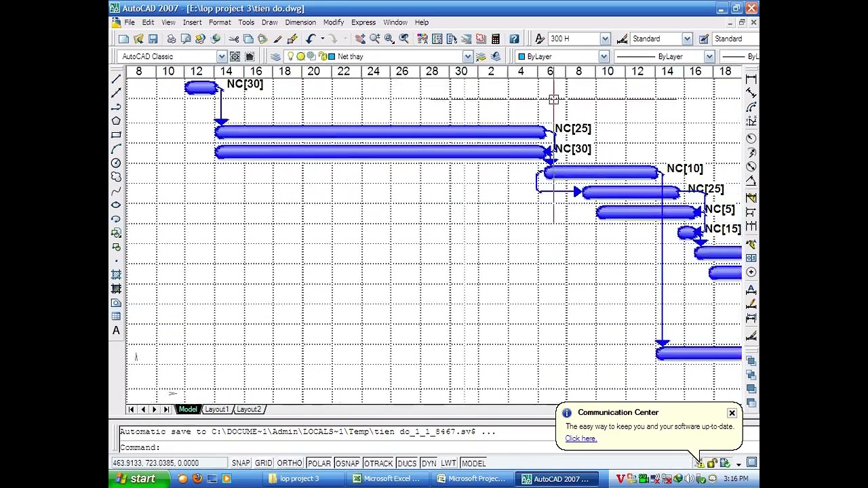Toggle GRID display in status bar
This screenshot has width=868, height=488.
coord(263,463)
